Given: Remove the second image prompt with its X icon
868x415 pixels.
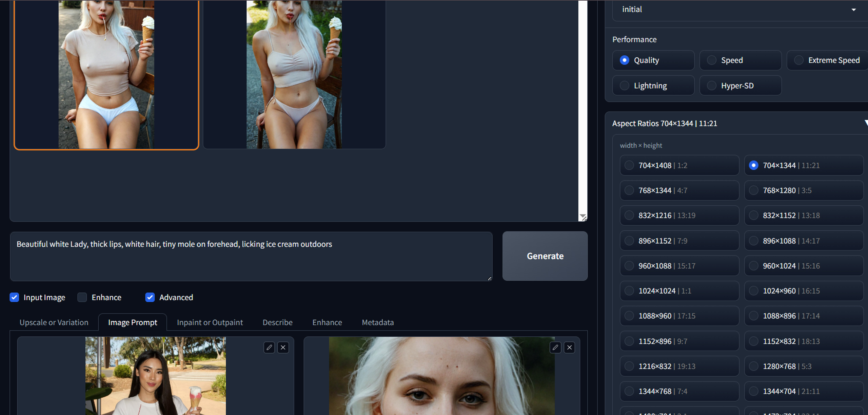Looking at the screenshot, I should coord(570,347).
